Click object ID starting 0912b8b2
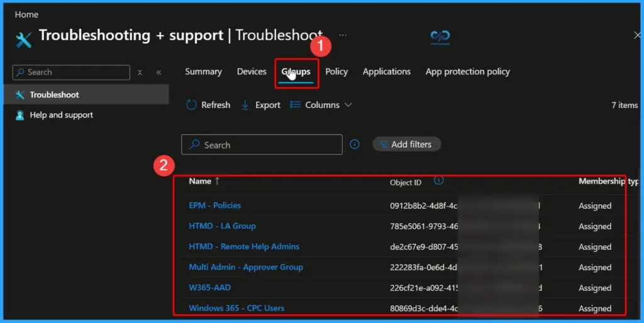This screenshot has height=323, width=644. tap(423, 205)
